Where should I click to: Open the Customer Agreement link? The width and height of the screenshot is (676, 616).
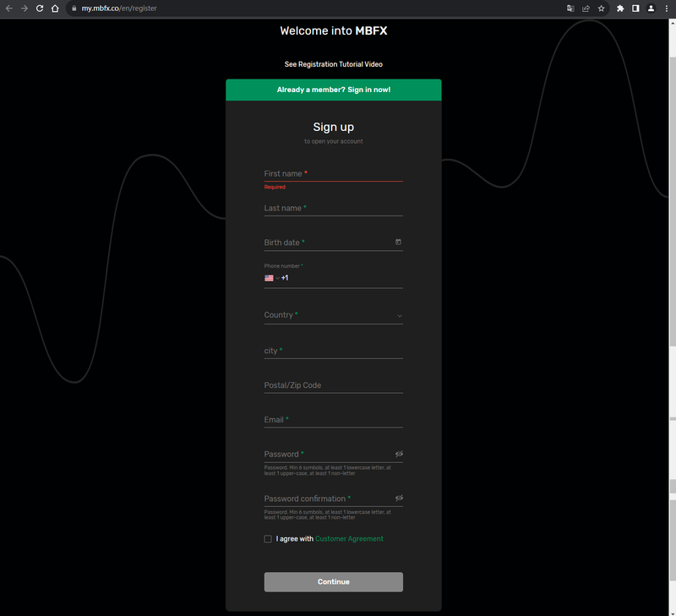pos(349,539)
